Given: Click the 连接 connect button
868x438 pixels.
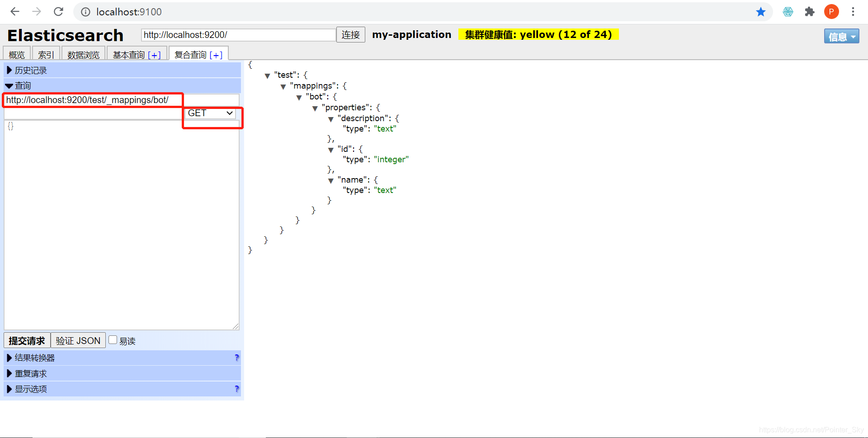Looking at the screenshot, I should coord(351,35).
